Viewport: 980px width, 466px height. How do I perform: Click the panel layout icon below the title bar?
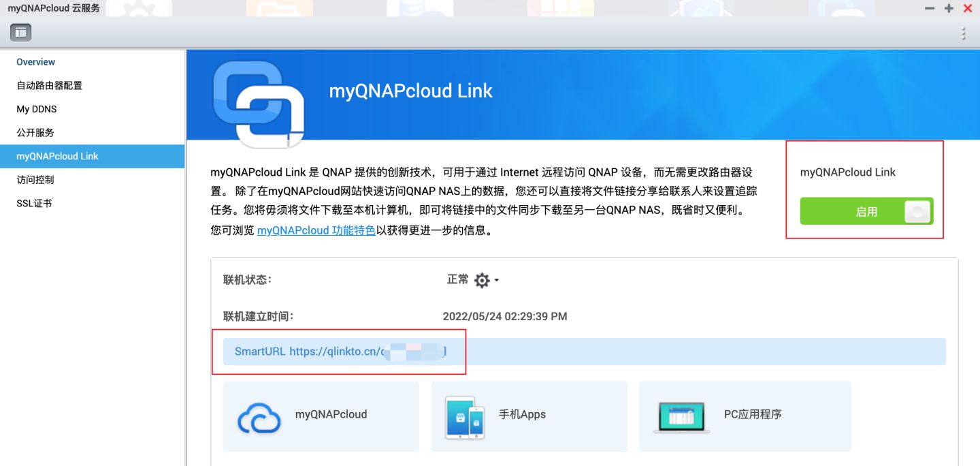click(x=20, y=32)
